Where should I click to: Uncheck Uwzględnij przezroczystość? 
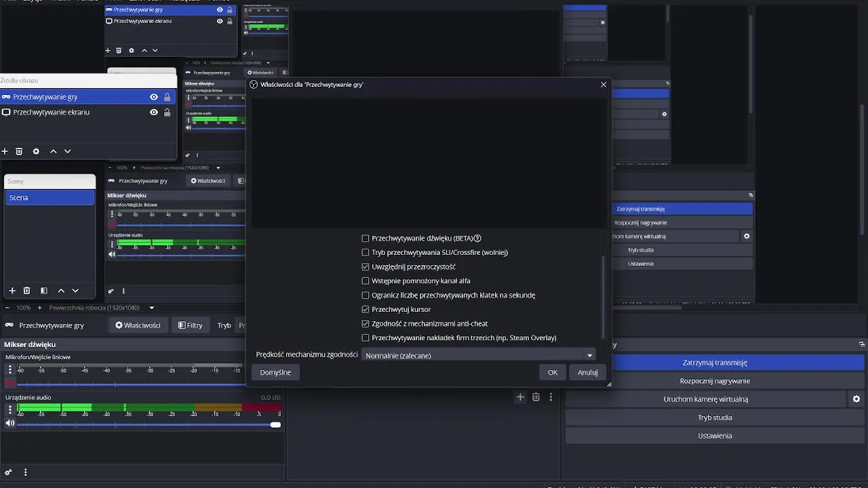click(366, 267)
